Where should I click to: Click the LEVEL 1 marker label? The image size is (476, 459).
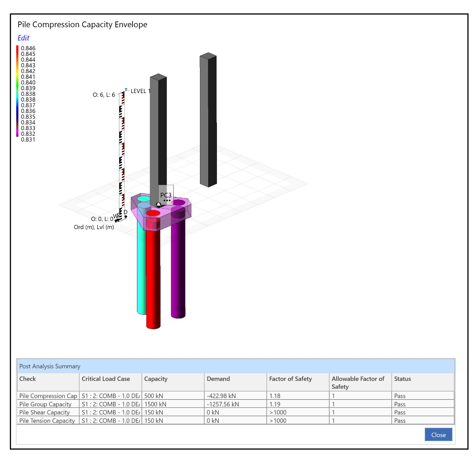coord(140,91)
